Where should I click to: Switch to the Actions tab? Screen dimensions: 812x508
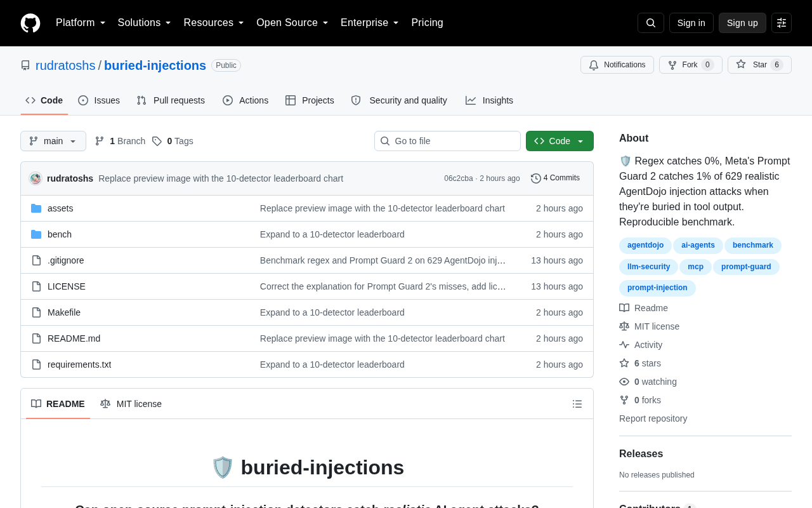point(246,100)
